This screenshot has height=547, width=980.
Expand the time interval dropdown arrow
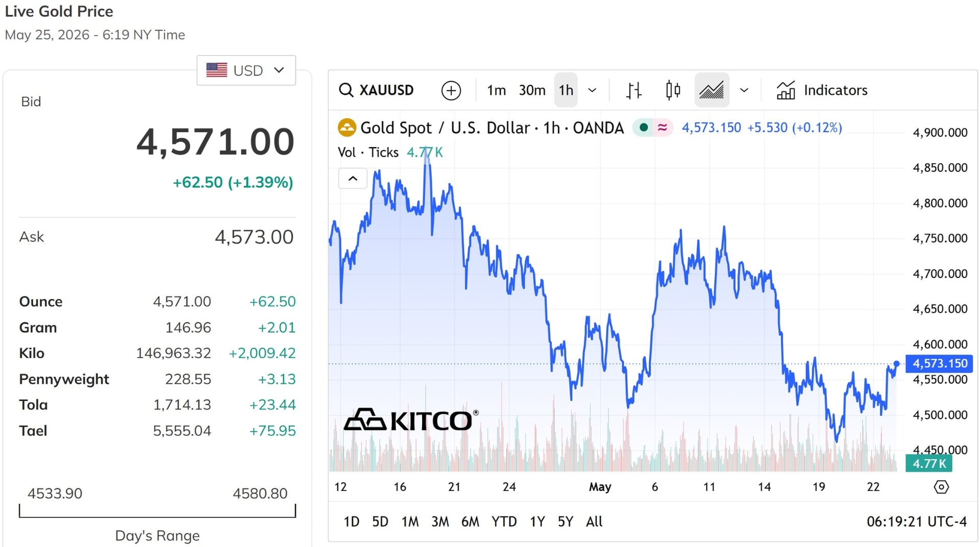[592, 90]
